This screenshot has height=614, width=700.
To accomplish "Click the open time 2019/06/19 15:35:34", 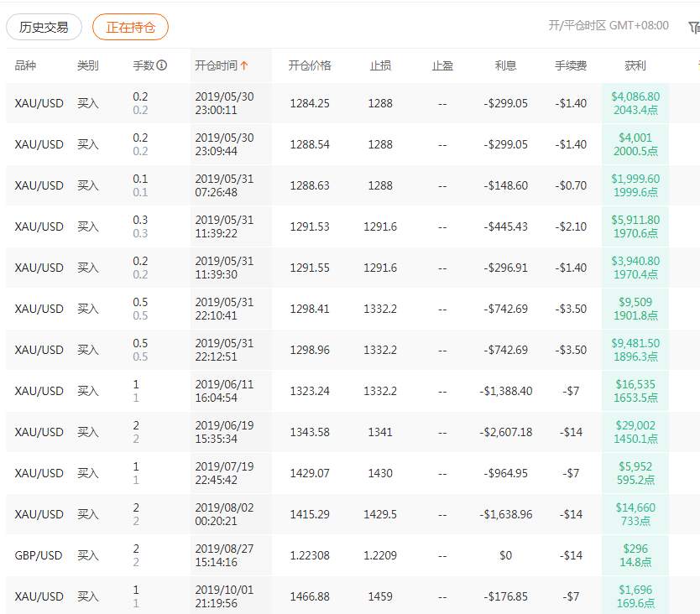I will click(224, 432).
